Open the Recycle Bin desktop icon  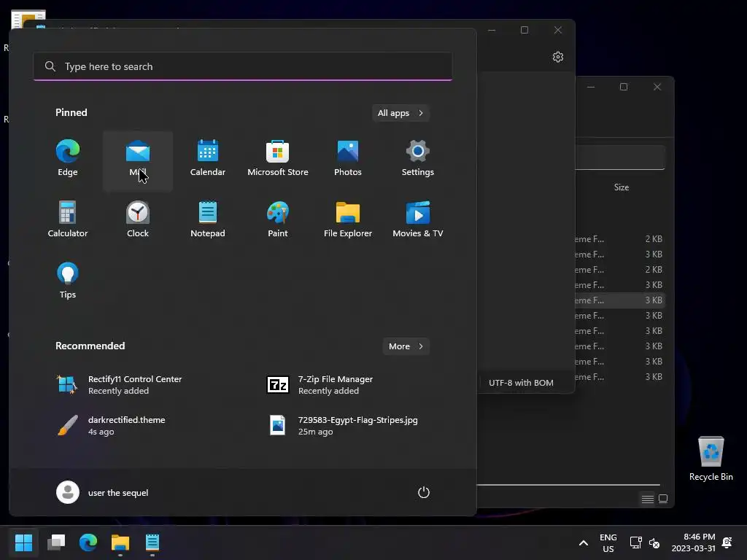pos(711,459)
